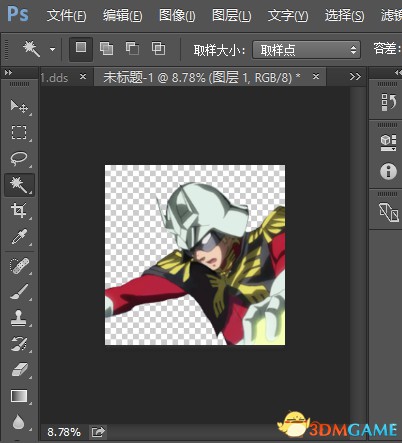Screen dimensions: 402x443
Task: Choose Subtract from Selection mode
Action: (132, 49)
